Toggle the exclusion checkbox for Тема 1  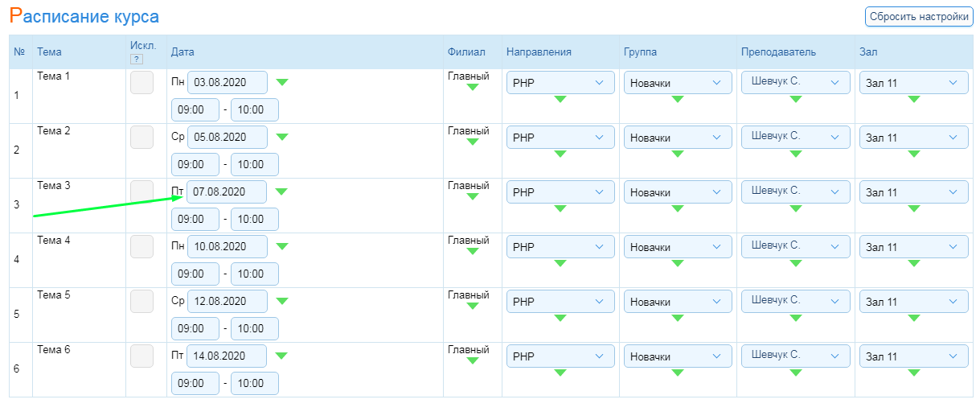[141, 83]
